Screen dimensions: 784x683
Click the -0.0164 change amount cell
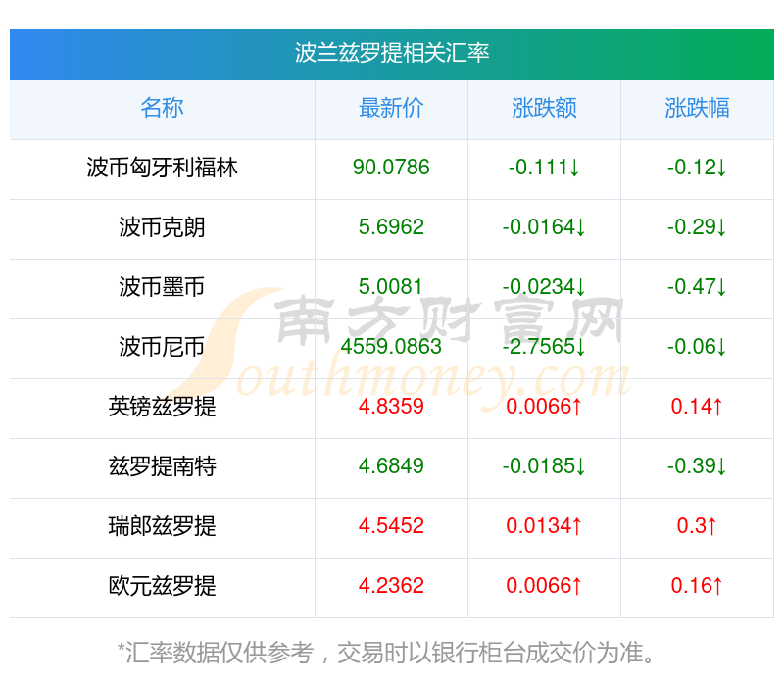544,227
